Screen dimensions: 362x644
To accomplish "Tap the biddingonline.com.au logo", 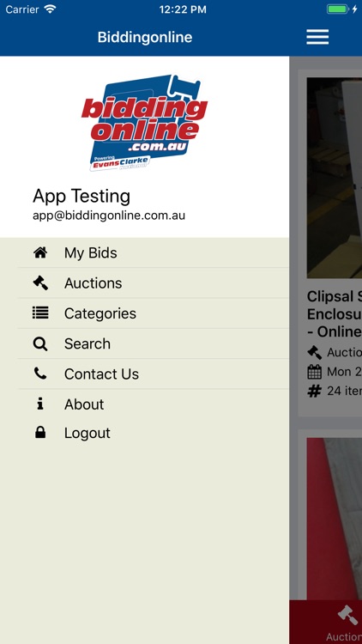I will pos(144,123).
